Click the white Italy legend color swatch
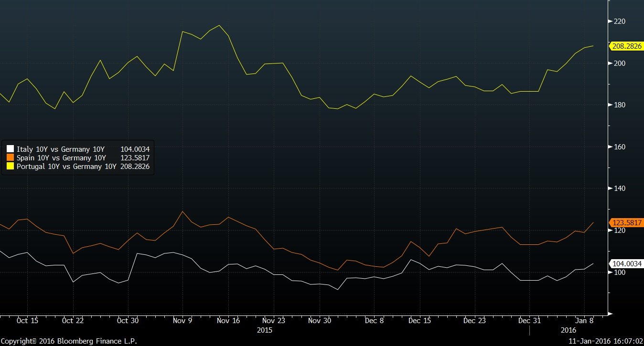Image resolution: width=644 pixels, height=346 pixels. click(11, 149)
